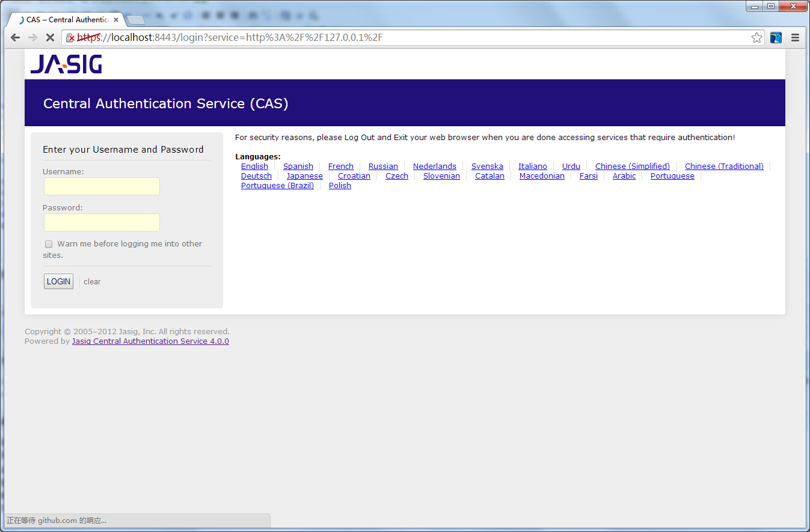Switch language to Polish
The height and width of the screenshot is (532, 810).
340,186
